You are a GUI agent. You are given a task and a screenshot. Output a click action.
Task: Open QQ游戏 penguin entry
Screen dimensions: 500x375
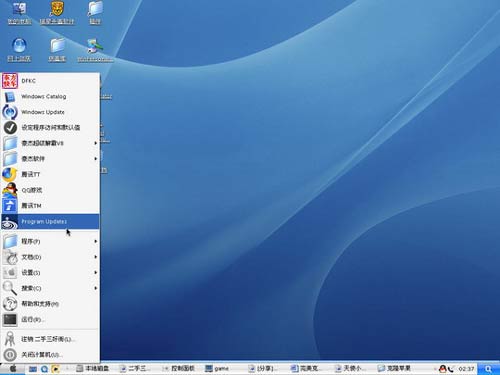pos(50,190)
